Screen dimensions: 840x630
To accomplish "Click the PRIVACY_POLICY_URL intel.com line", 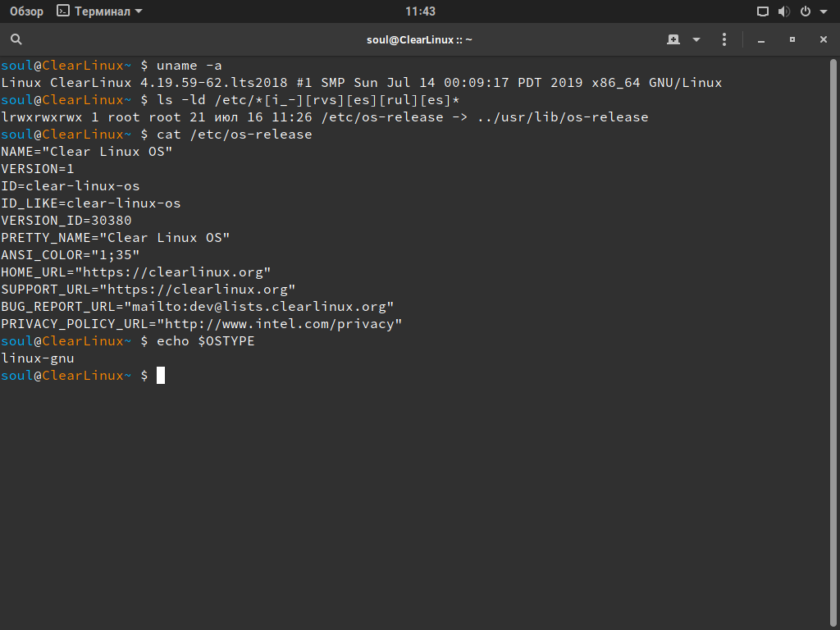I will 202,323.
